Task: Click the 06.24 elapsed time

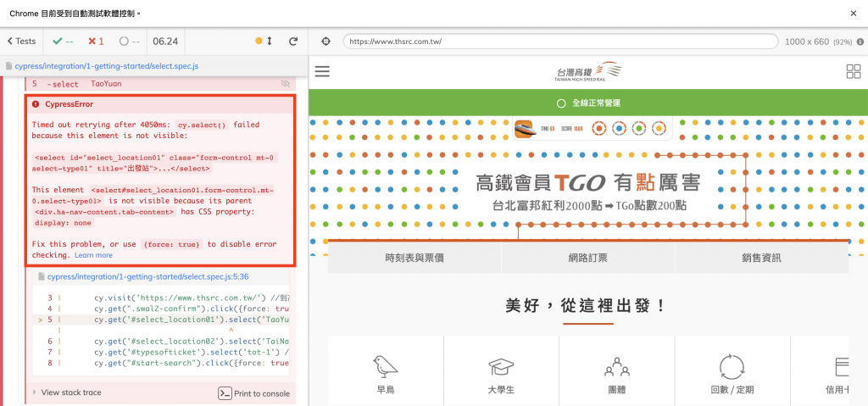Action: point(165,41)
